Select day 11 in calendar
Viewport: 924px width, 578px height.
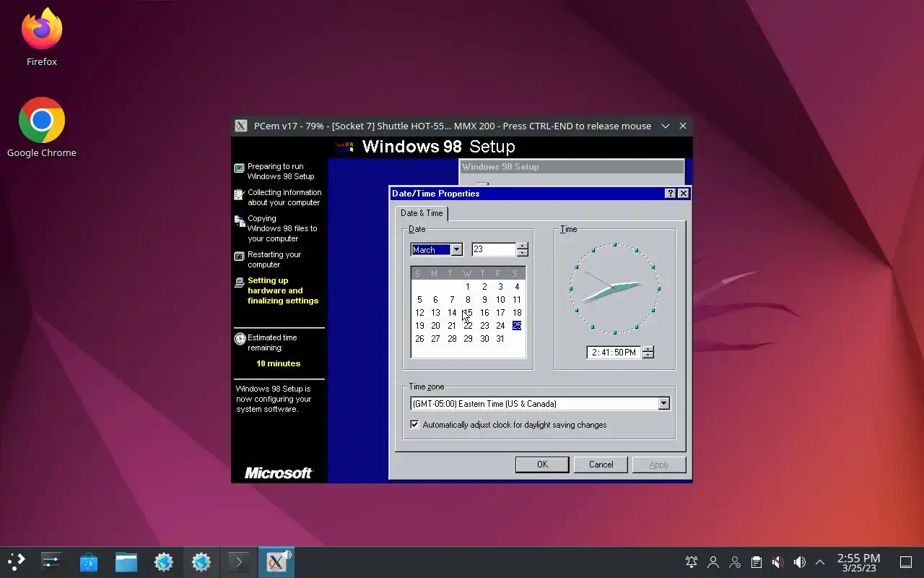[x=517, y=300]
